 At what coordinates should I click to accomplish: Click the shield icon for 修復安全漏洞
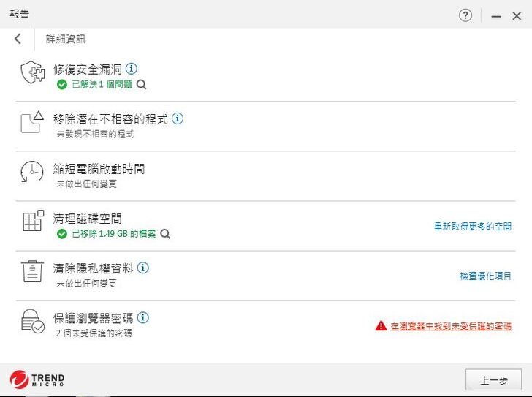[x=32, y=73]
